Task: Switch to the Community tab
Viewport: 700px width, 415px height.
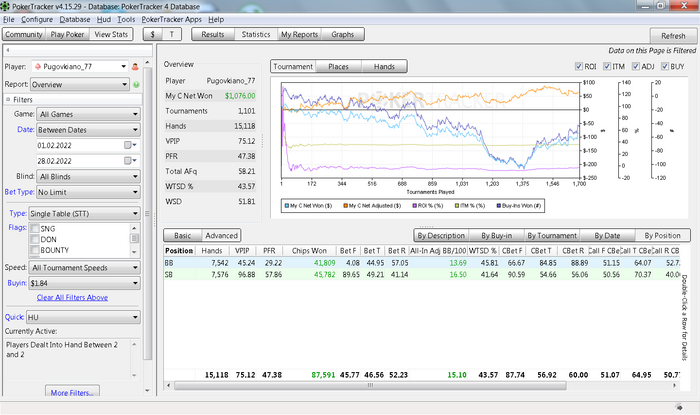Action: [24, 34]
